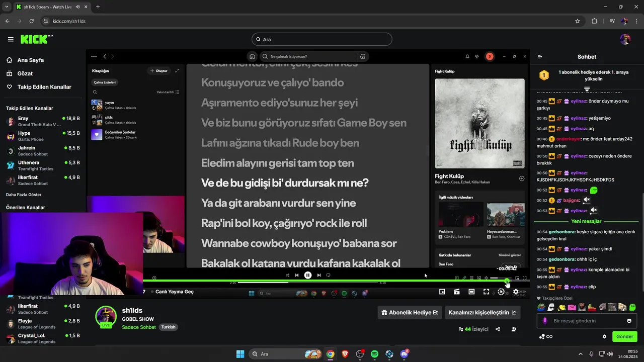Viewport: 644px width, 362px height.
Task: Pause the Spotify track in stream
Action: coord(307,275)
